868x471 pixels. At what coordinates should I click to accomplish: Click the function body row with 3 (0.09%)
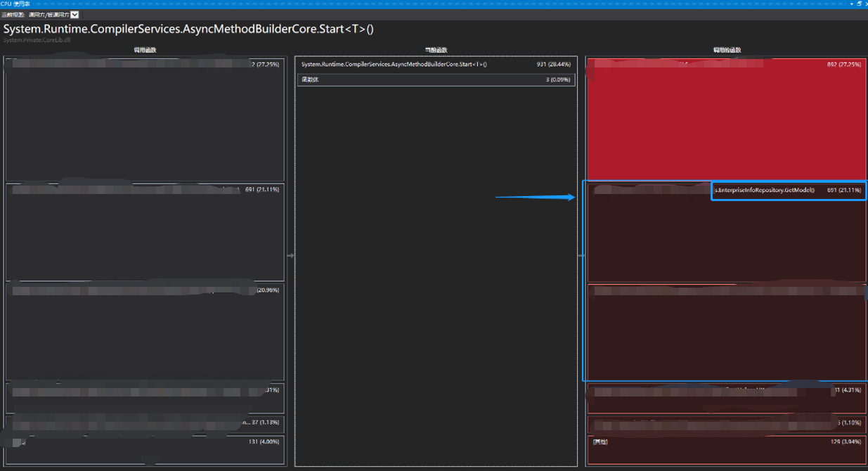[x=436, y=80]
